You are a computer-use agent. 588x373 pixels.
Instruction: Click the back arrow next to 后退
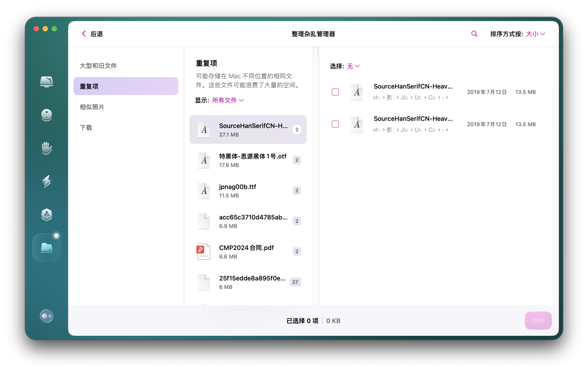tap(84, 34)
